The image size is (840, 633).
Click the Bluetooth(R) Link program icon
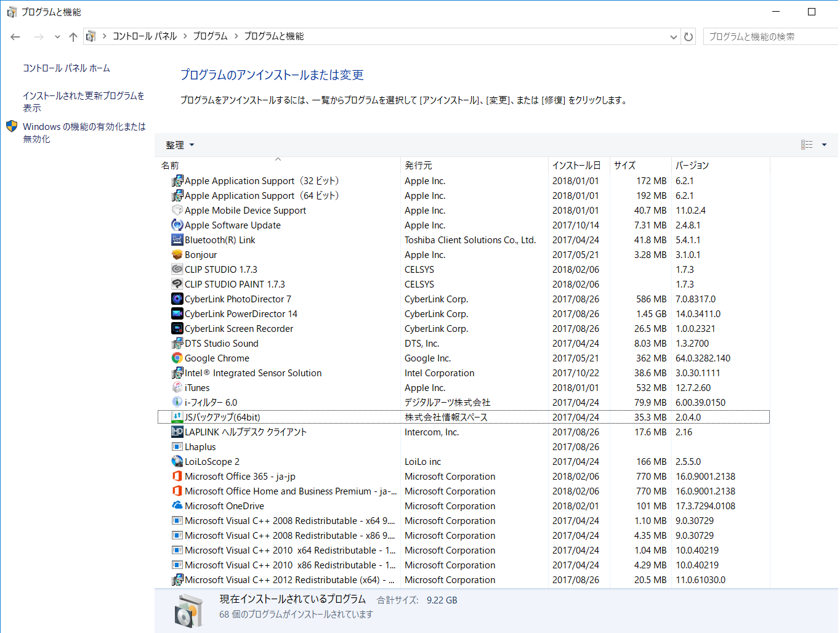(177, 240)
